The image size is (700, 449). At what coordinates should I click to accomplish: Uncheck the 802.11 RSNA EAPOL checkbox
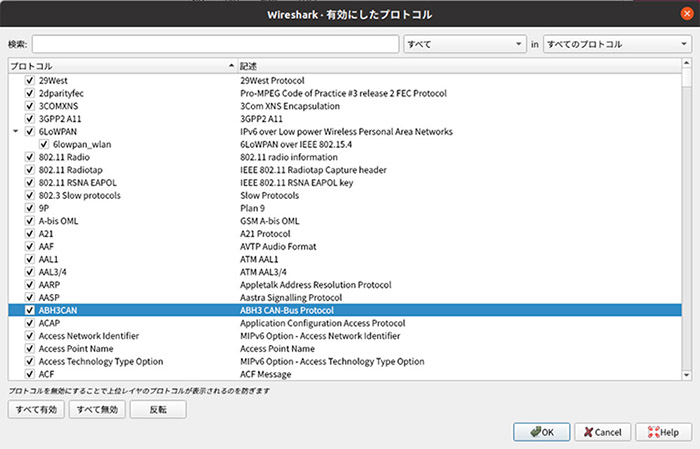click(x=29, y=183)
